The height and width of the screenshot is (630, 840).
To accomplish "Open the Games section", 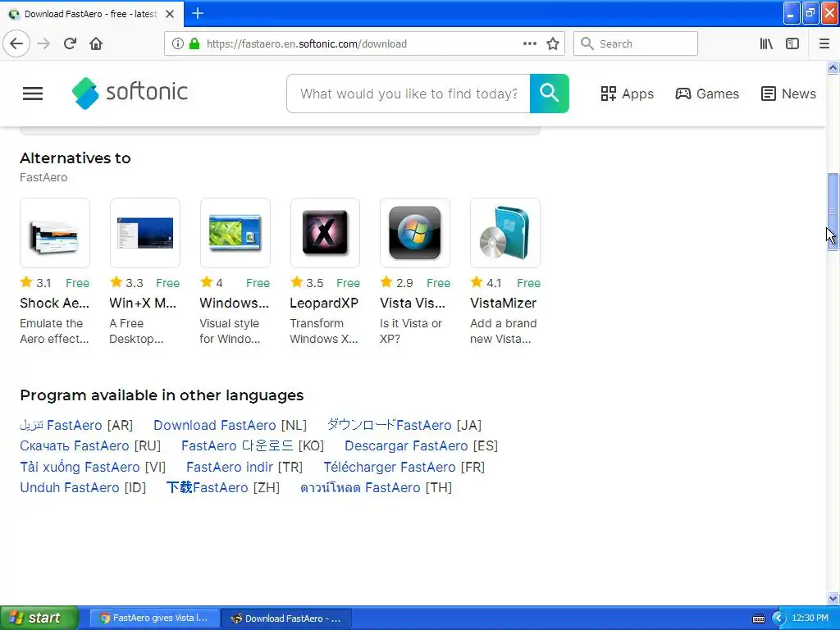I will pos(707,94).
